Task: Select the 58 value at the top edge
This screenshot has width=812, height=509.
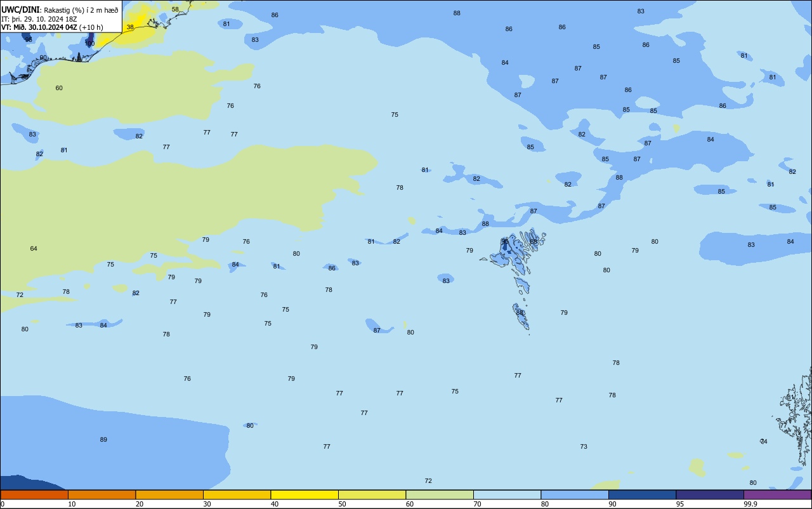Action: click(x=175, y=10)
